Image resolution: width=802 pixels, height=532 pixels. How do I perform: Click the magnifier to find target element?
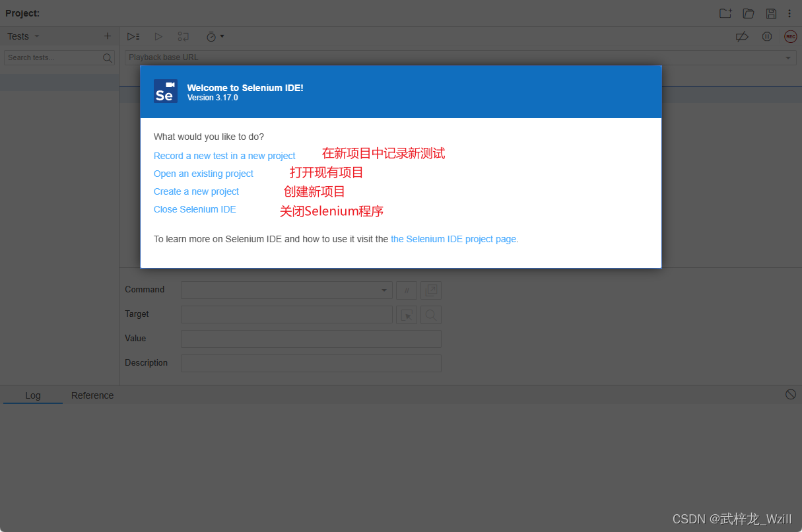[x=430, y=315]
